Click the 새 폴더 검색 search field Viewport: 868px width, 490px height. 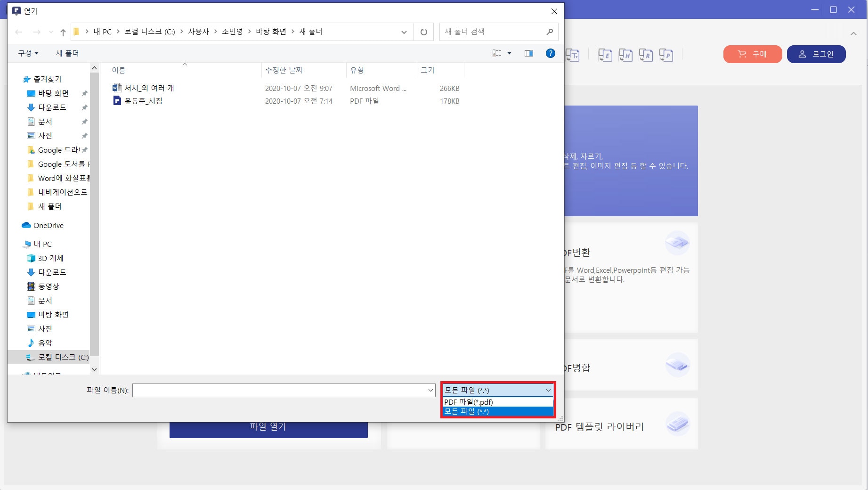pyautogui.click(x=492, y=32)
